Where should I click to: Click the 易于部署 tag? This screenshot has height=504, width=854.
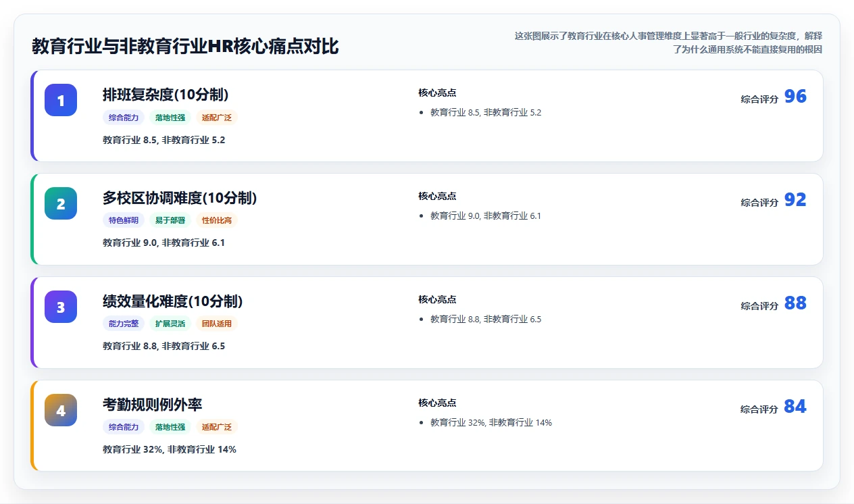tap(170, 220)
